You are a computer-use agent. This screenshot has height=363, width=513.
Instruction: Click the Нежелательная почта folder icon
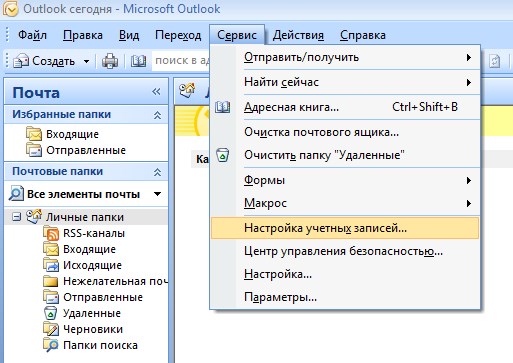tap(51, 281)
